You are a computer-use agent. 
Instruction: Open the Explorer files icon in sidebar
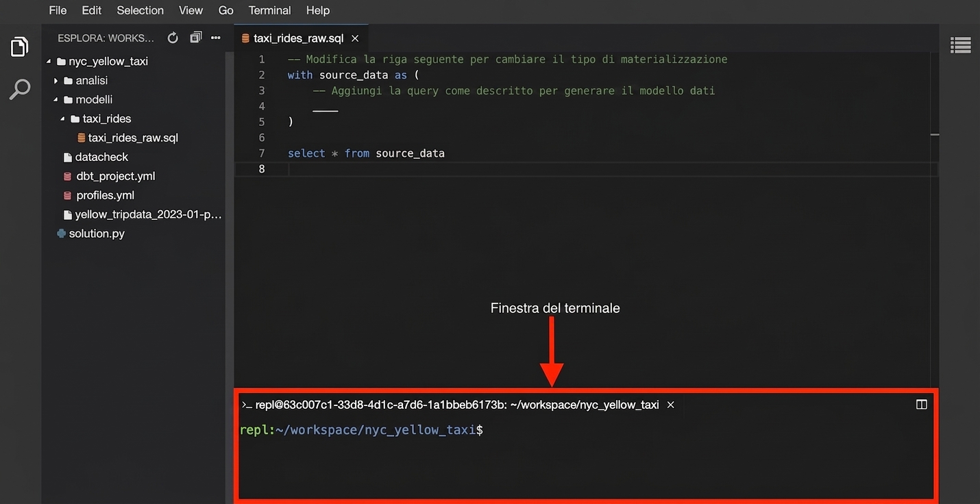click(20, 47)
